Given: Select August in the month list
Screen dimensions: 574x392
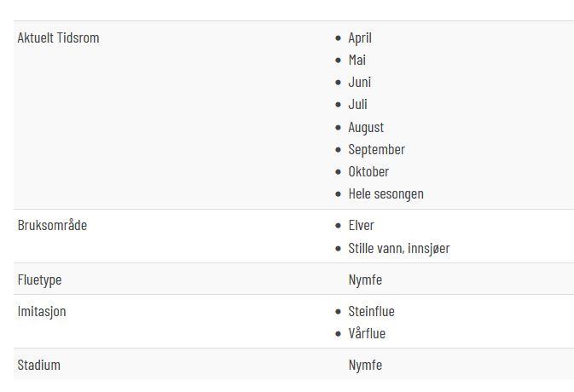Looking at the screenshot, I should pos(366,128).
